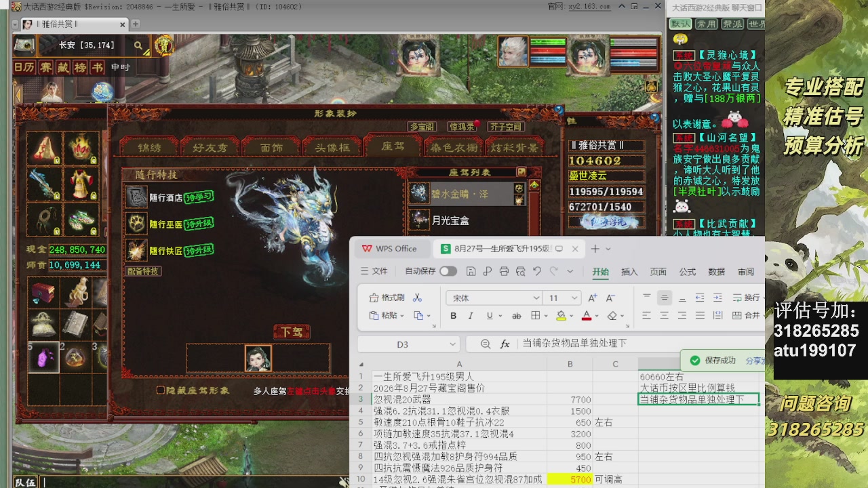Select the yellow 5700 cell
868x488 pixels.
570,479
